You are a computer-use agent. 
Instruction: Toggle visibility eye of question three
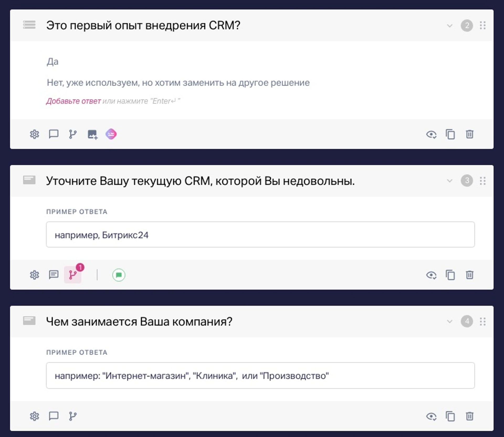[431, 275]
